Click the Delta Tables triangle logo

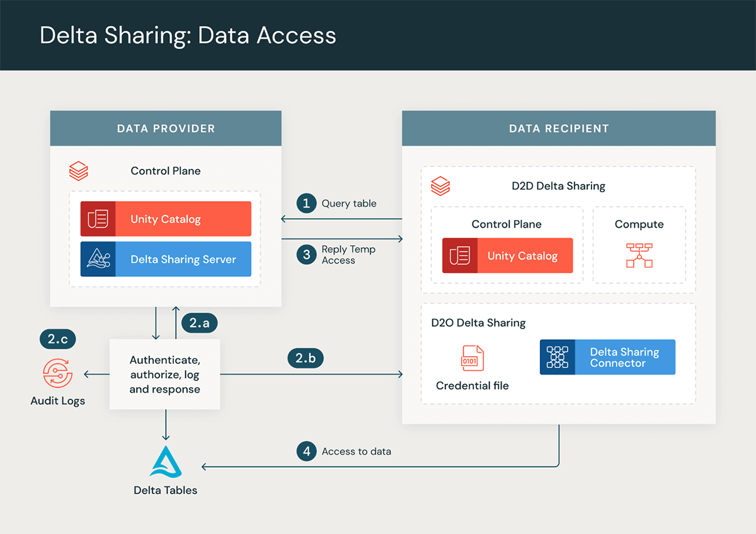[165, 462]
